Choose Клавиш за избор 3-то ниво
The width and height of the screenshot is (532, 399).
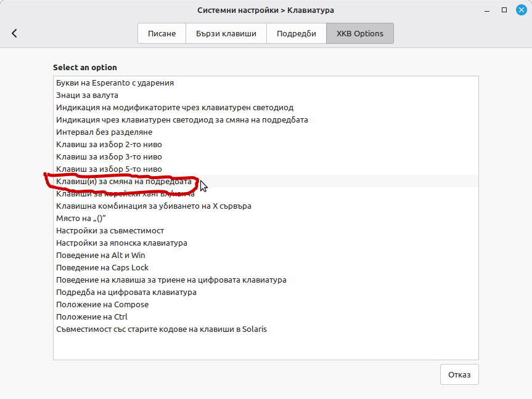pyautogui.click(x=266, y=157)
